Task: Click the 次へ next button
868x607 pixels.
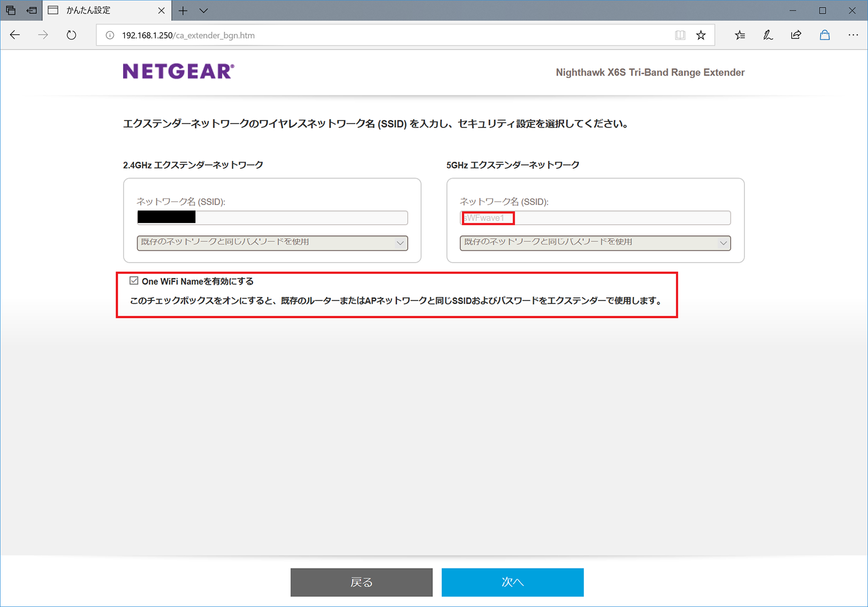Action: (512, 582)
